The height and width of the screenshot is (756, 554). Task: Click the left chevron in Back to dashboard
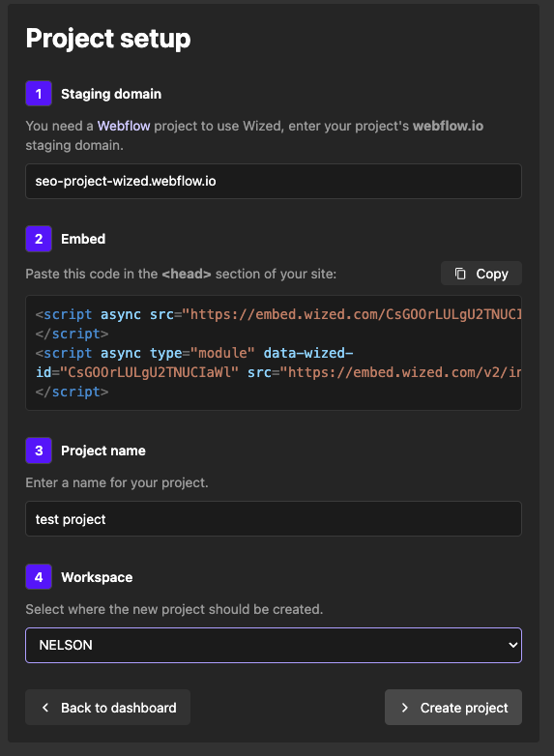click(45, 708)
